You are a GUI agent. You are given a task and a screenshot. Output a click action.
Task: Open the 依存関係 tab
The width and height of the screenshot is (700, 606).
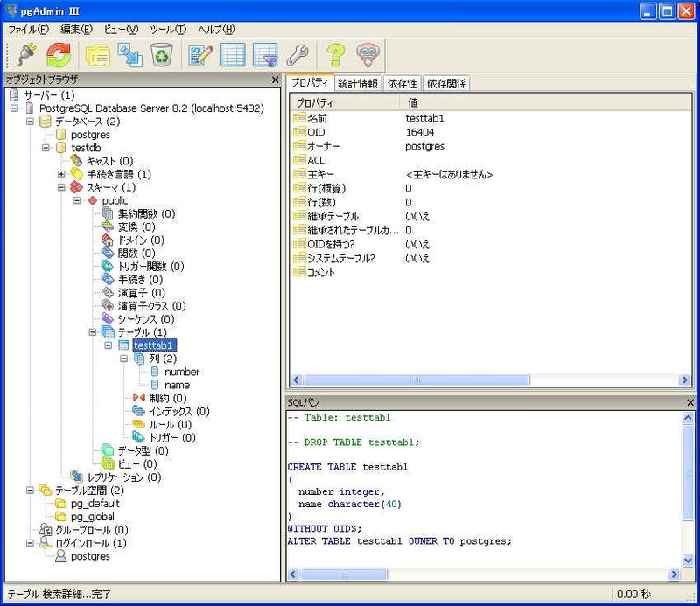click(x=445, y=84)
